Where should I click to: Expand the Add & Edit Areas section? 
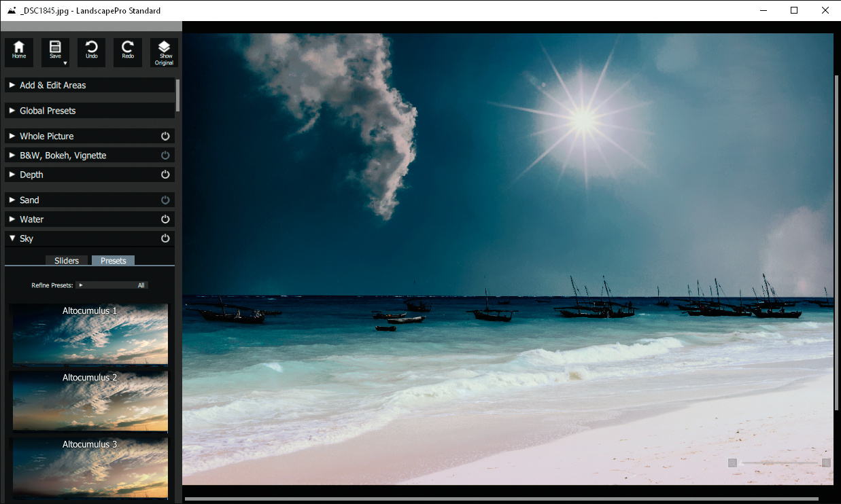coord(52,85)
